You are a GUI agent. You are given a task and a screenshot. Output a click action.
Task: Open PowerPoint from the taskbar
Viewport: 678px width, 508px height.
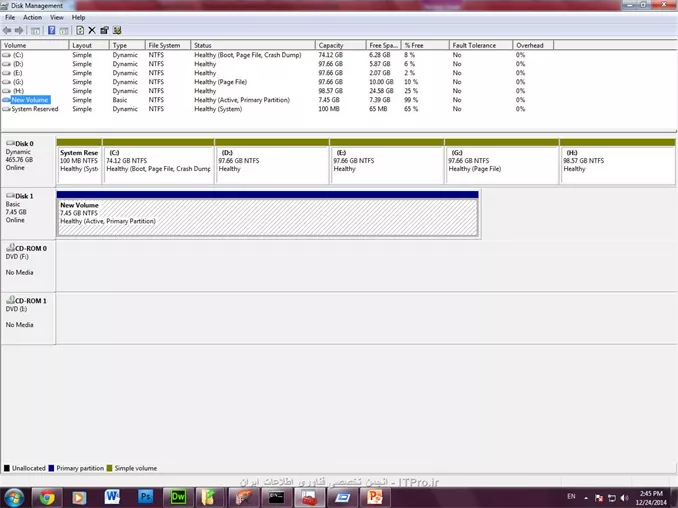(x=374, y=497)
